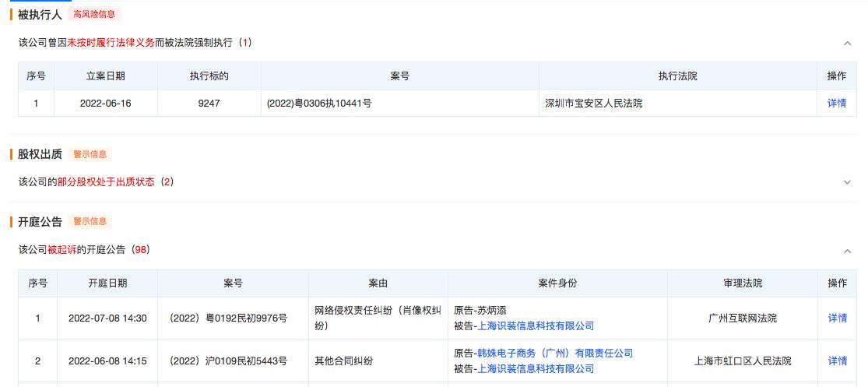Click the 未按时履行法律义务 red text
The image size is (868, 387).
click(111, 43)
